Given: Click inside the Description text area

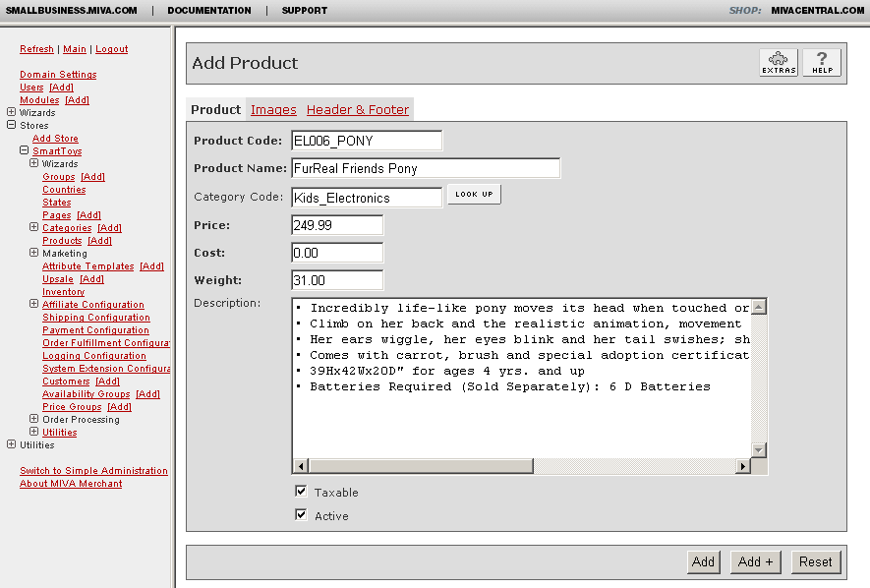Looking at the screenshot, I should point(522,379).
